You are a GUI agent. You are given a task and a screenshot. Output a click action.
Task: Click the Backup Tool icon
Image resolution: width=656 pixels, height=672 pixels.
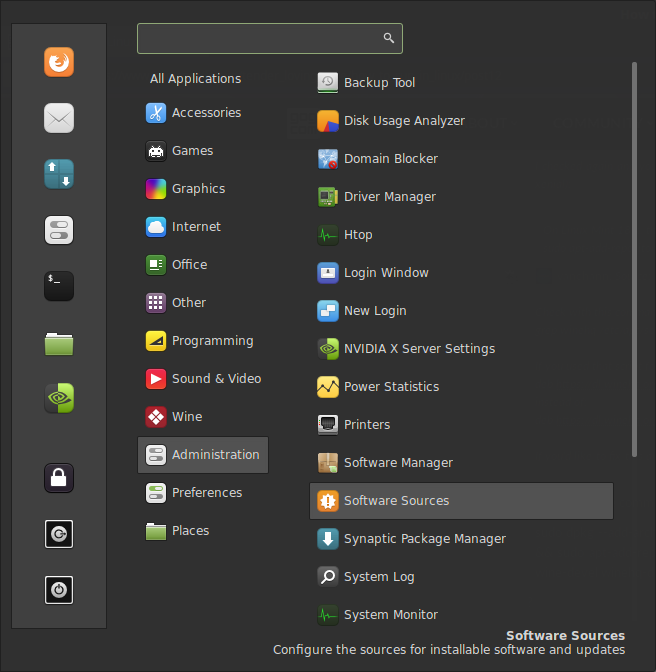tap(328, 82)
